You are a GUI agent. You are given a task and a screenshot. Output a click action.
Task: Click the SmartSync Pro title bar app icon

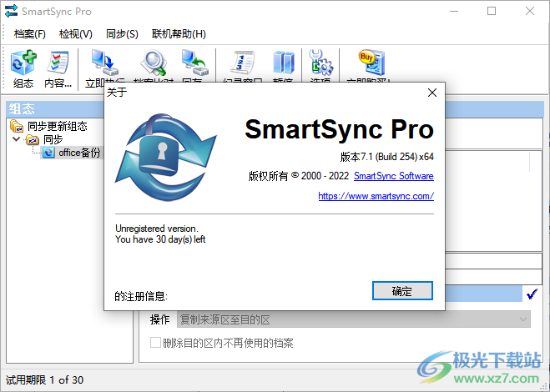click(x=11, y=11)
